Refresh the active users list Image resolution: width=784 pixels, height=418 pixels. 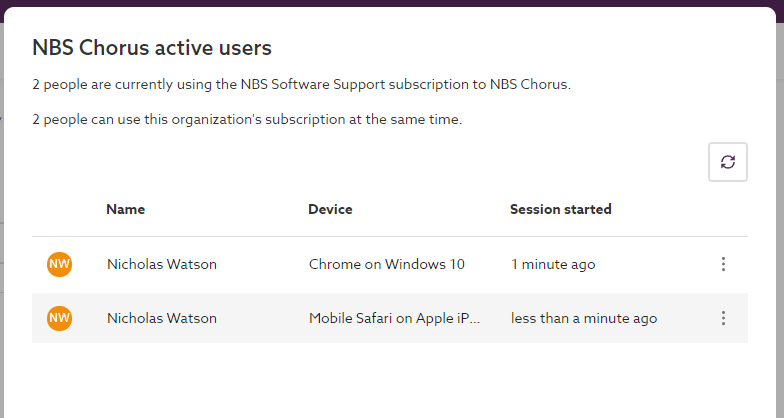tap(727, 162)
